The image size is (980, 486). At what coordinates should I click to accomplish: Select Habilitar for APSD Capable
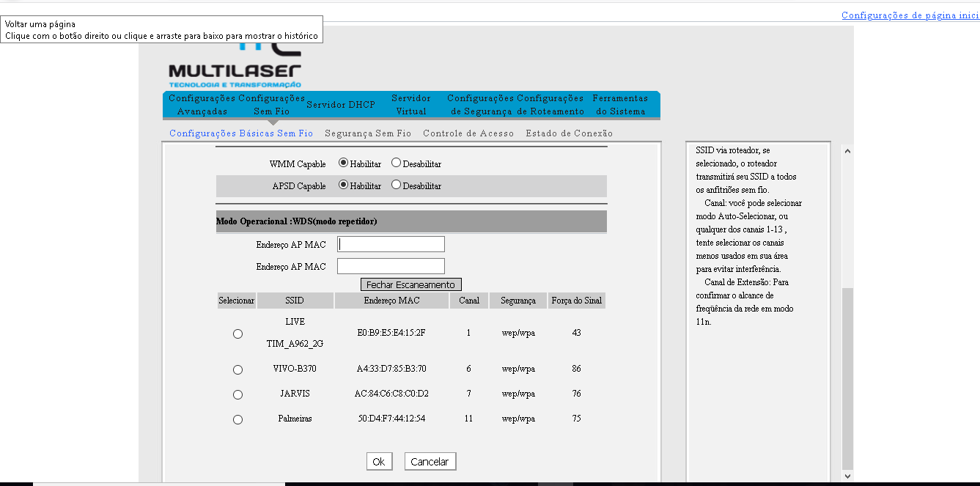(343, 185)
